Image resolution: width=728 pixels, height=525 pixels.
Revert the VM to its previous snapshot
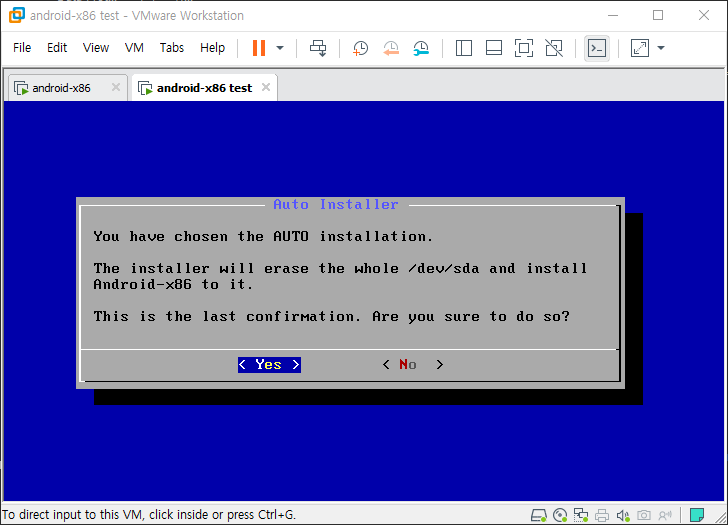click(391, 48)
